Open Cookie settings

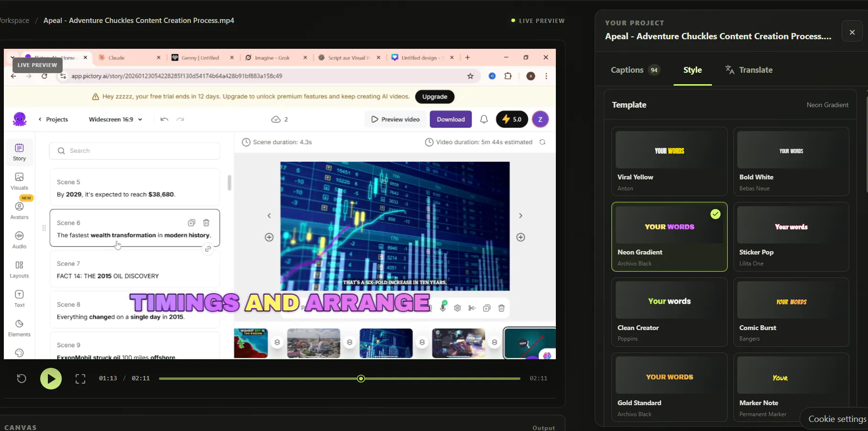pyautogui.click(x=836, y=419)
